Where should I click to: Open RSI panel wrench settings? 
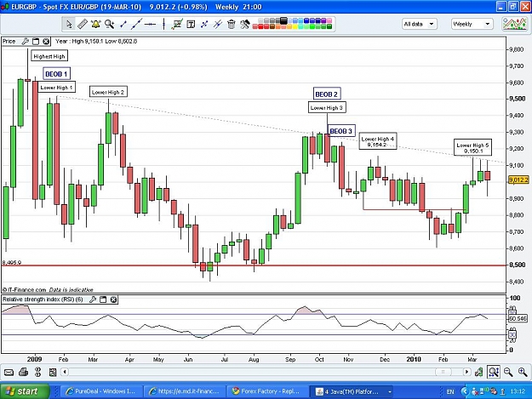(93, 299)
